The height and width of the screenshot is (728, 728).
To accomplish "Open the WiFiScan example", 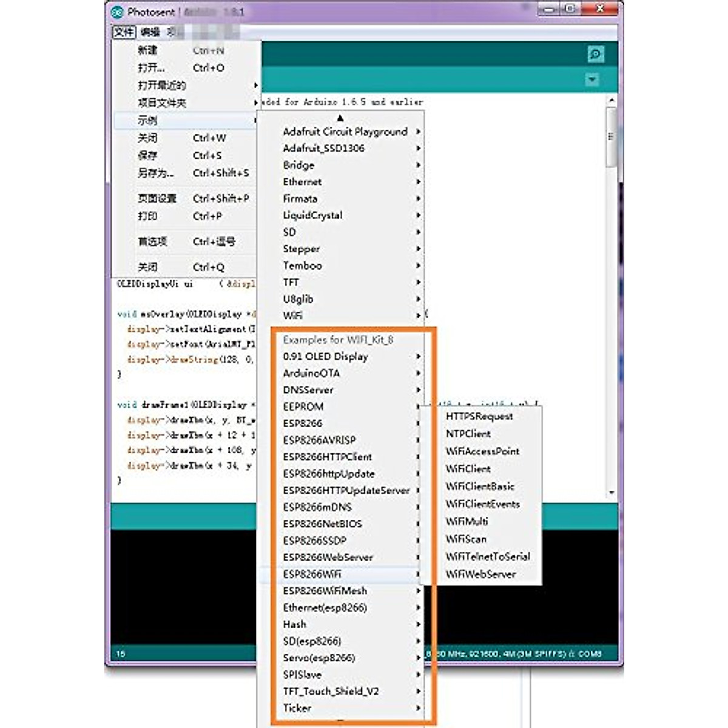I will 466,539.
